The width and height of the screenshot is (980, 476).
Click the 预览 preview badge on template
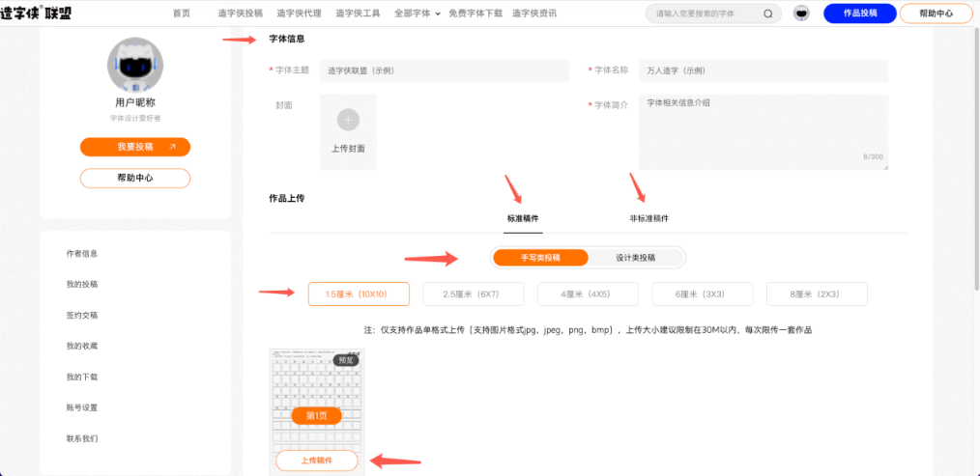[347, 360]
